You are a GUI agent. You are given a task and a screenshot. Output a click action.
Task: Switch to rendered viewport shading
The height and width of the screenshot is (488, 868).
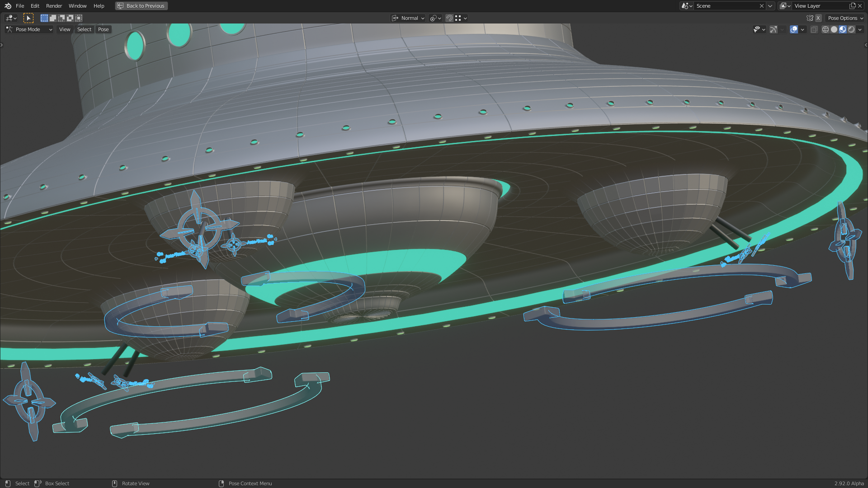click(x=852, y=29)
